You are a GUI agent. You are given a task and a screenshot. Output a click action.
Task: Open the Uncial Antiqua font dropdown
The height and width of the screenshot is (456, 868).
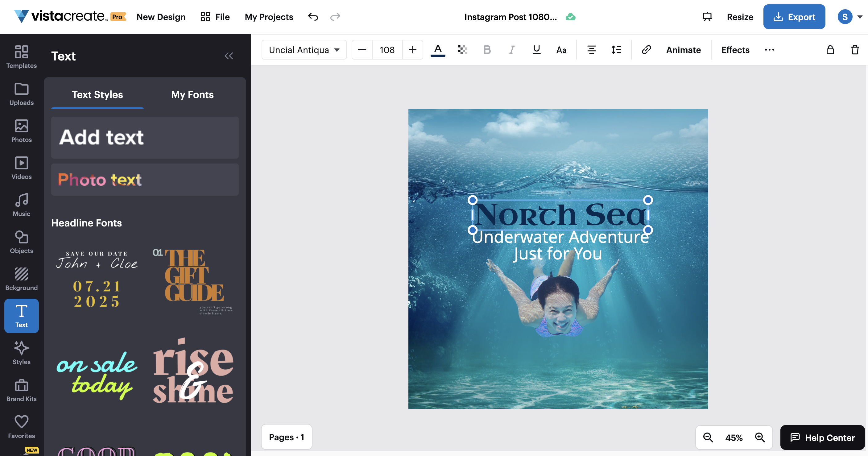pyautogui.click(x=304, y=50)
